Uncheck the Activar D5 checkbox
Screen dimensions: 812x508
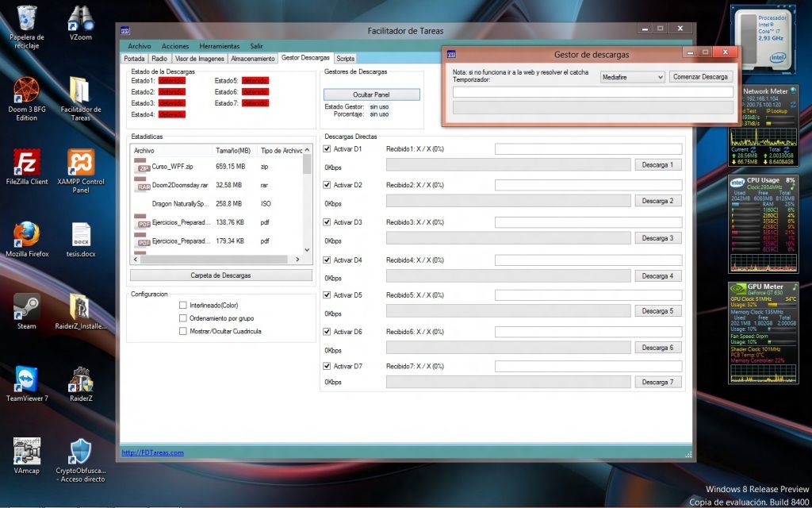(x=327, y=295)
